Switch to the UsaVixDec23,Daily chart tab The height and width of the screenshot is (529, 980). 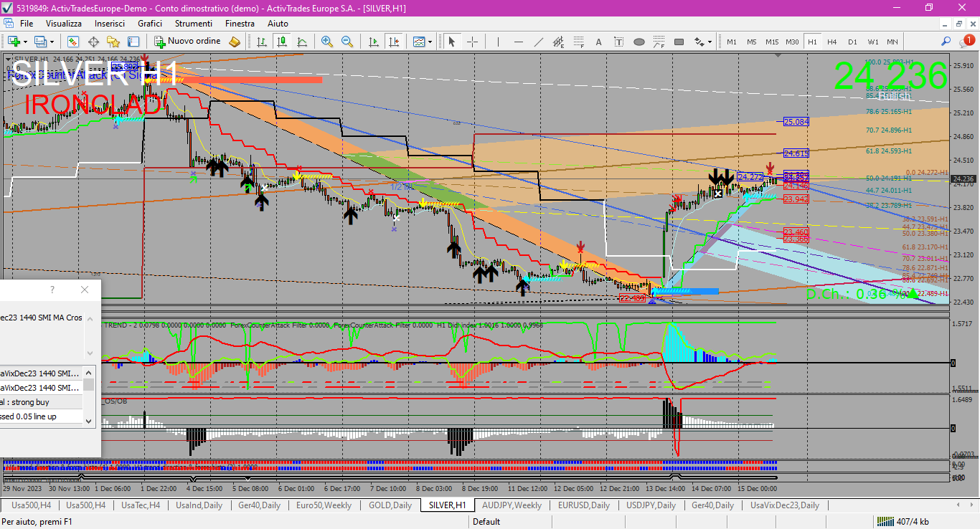(x=785, y=505)
